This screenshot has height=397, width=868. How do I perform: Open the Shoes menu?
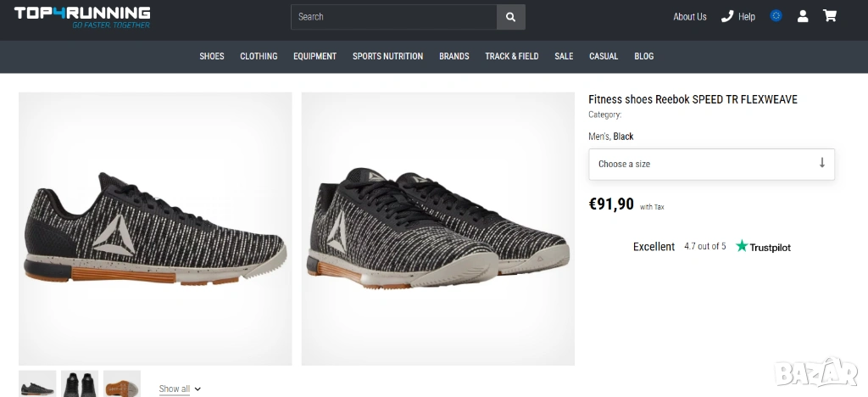[212, 56]
